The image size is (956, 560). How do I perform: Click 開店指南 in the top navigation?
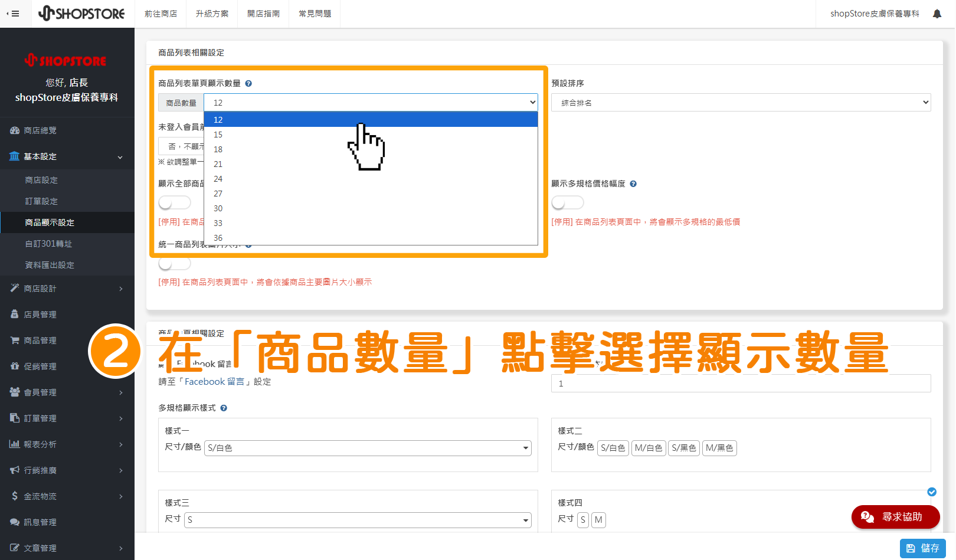click(x=263, y=13)
